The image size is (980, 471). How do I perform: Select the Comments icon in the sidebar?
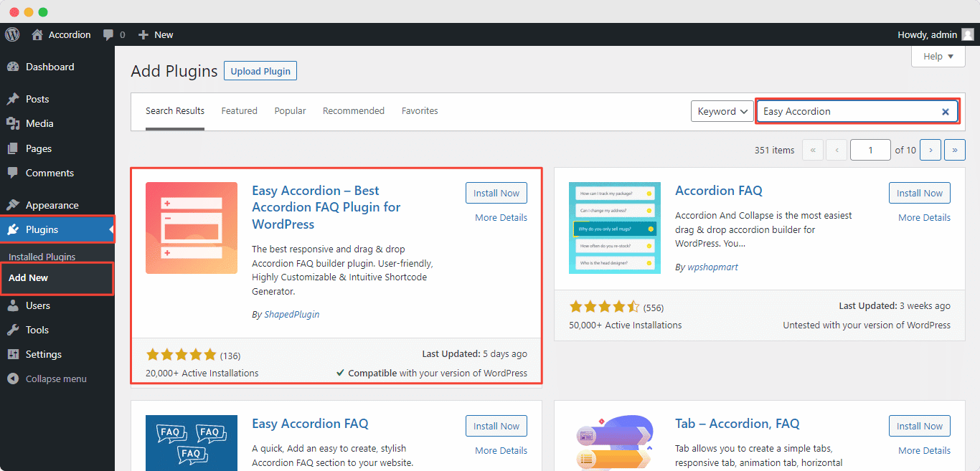pos(16,173)
